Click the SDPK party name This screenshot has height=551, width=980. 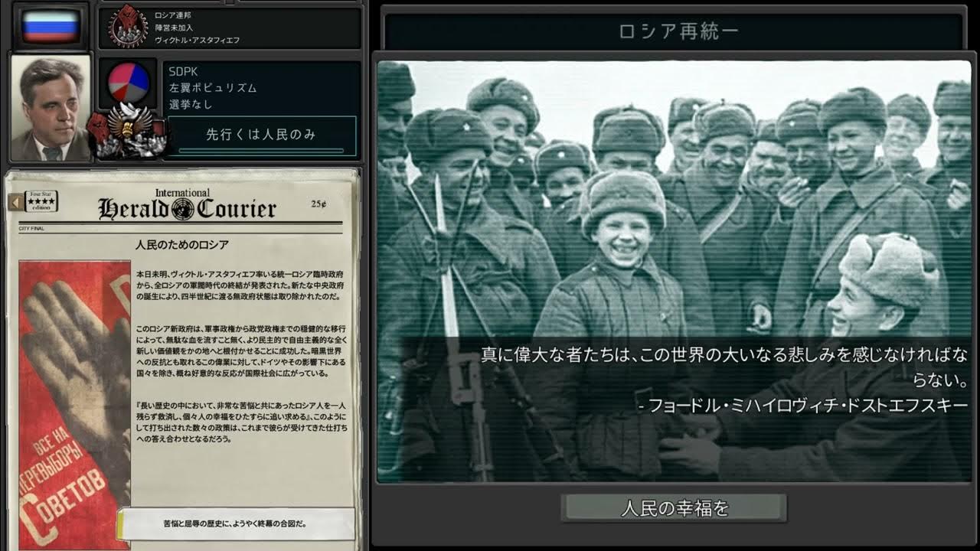tap(184, 71)
